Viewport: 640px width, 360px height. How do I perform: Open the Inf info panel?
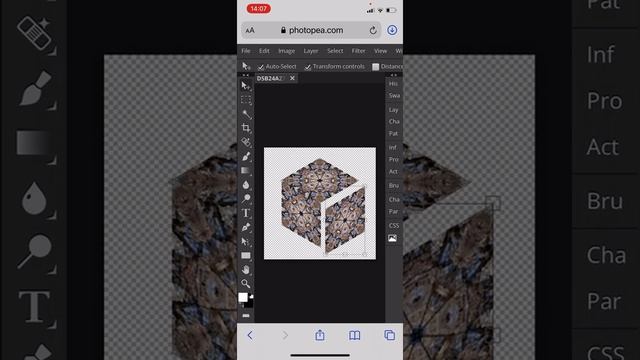pos(393,147)
